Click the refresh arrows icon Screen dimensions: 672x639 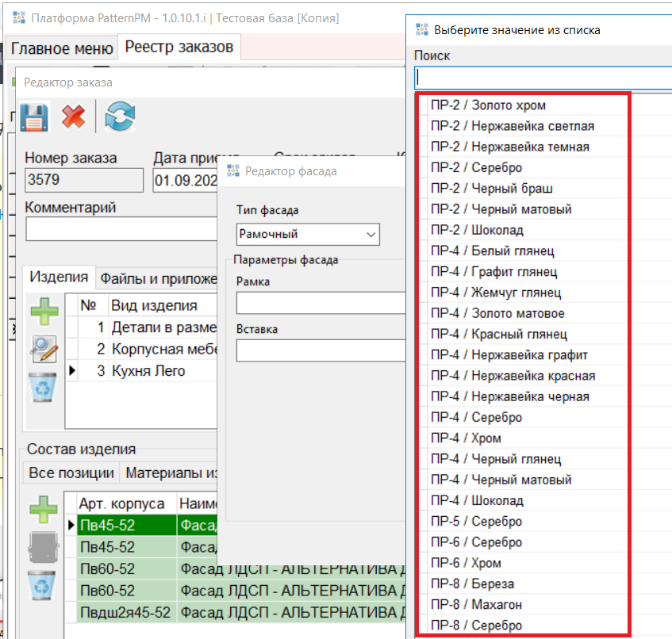tap(120, 117)
